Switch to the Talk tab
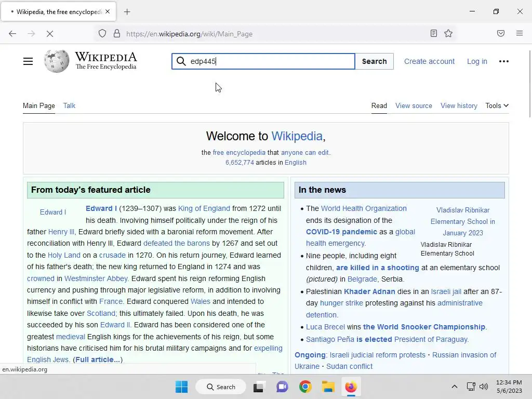This screenshot has height=399, width=532. 69,106
